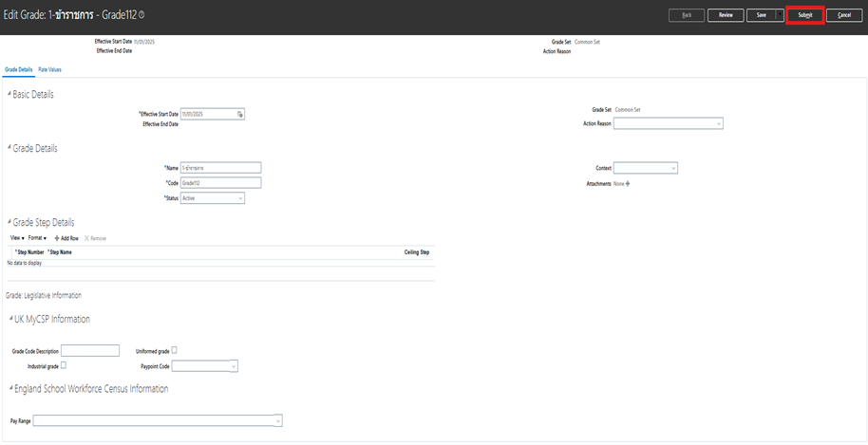Viewport: 868px width, 445px height.
Task: Open the View menu in Grade Step Details
Action: coord(16,237)
